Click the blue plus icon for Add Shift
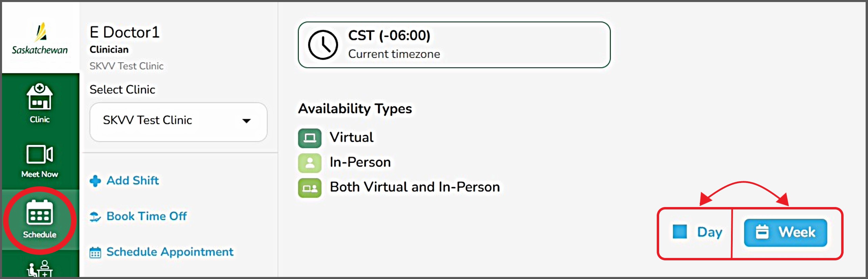Image resolution: width=868 pixels, height=279 pixels. (x=95, y=181)
